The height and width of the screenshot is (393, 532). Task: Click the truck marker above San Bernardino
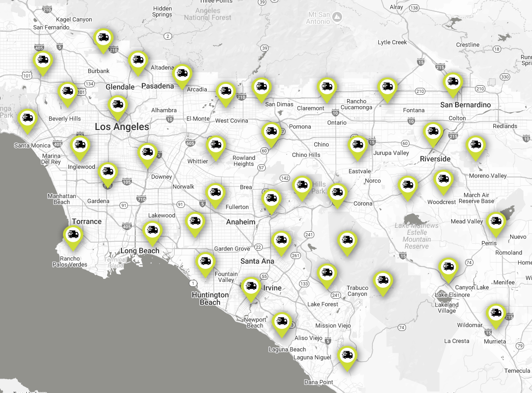pyautogui.click(x=452, y=81)
